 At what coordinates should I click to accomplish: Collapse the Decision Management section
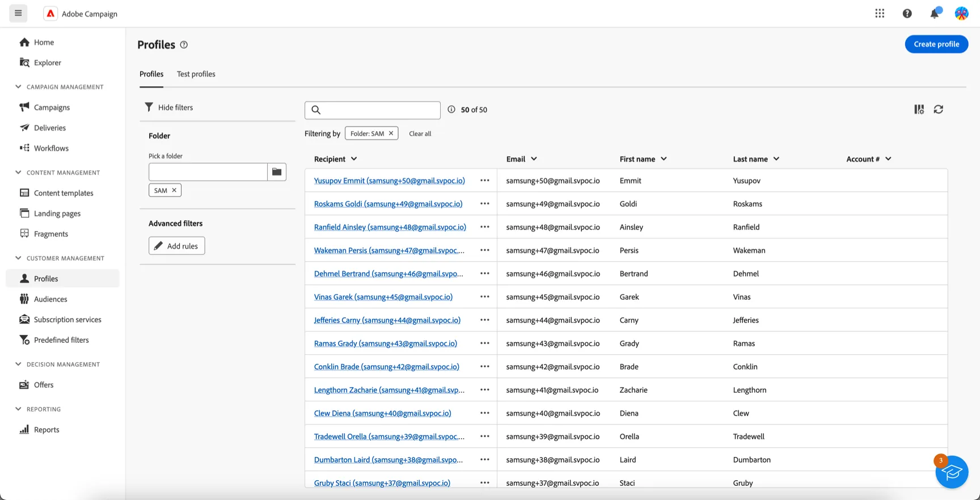click(18, 364)
